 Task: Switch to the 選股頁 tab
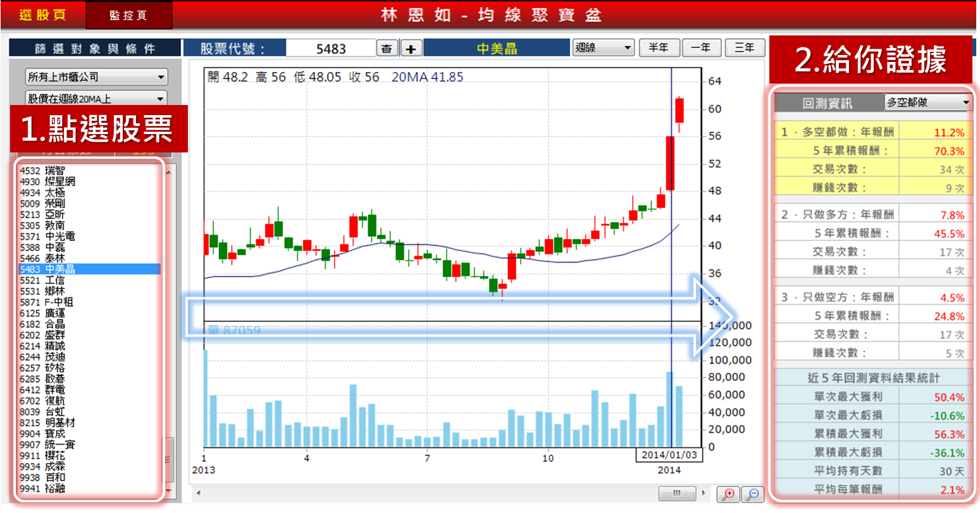(42, 15)
